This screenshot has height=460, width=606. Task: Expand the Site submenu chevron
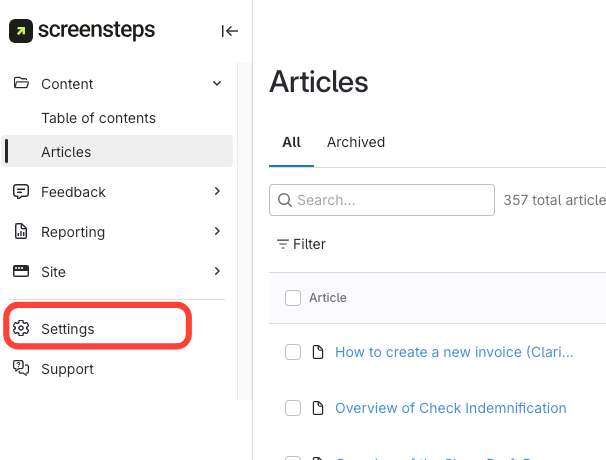(217, 271)
